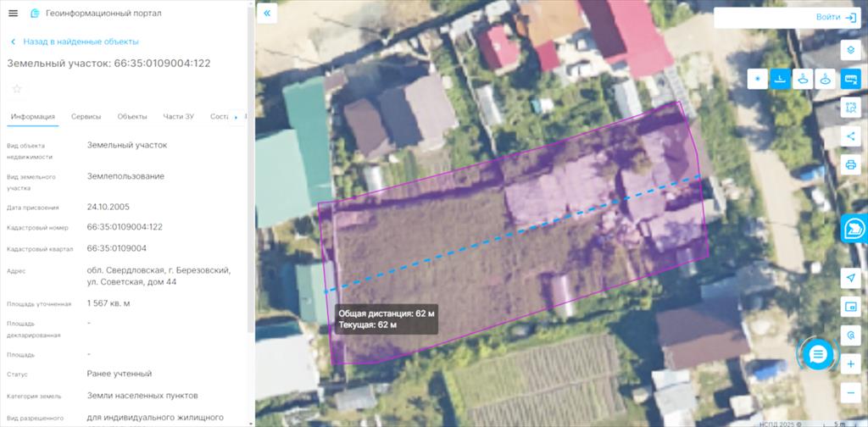Open the share map button
The image size is (868, 427).
coord(850,136)
